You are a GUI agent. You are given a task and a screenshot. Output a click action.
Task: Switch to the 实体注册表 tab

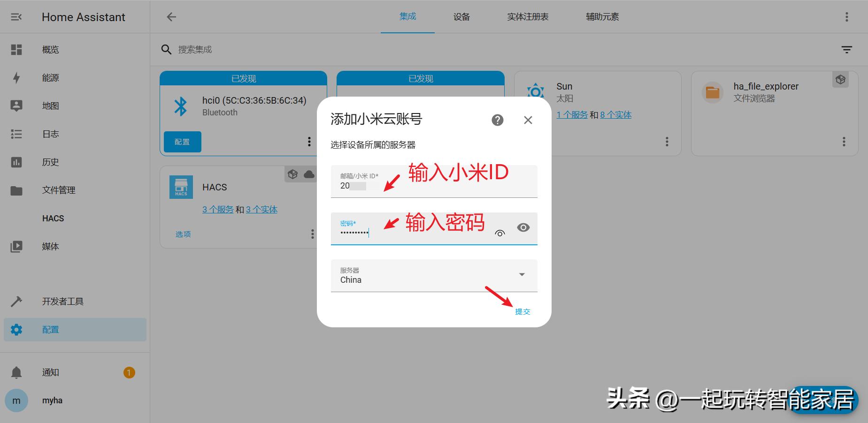point(527,16)
